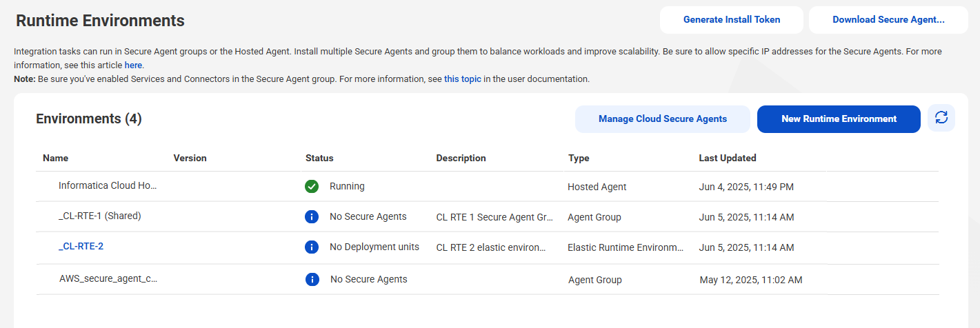Click No Deployment units status text
The image size is (980, 328).
[x=374, y=247]
